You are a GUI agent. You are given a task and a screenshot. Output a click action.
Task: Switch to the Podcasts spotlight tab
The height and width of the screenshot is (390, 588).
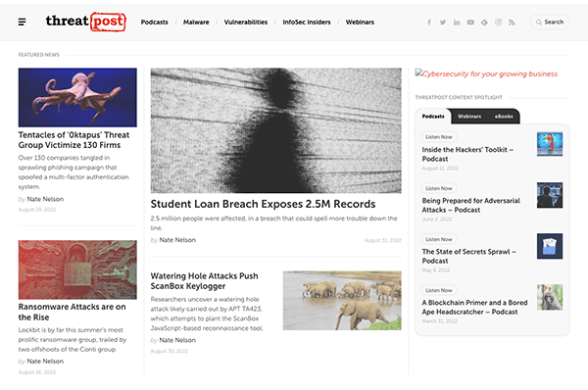(x=433, y=117)
